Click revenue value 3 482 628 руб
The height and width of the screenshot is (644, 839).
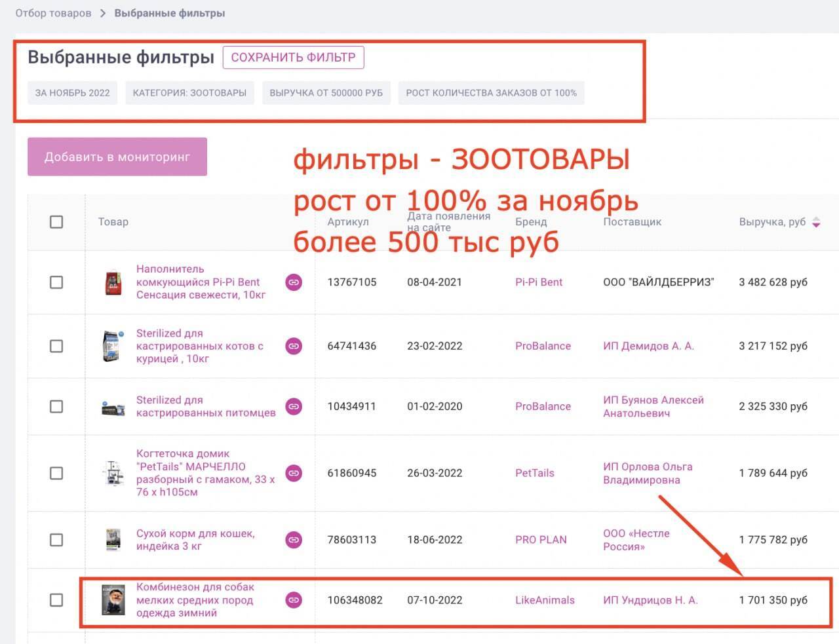pos(773,282)
